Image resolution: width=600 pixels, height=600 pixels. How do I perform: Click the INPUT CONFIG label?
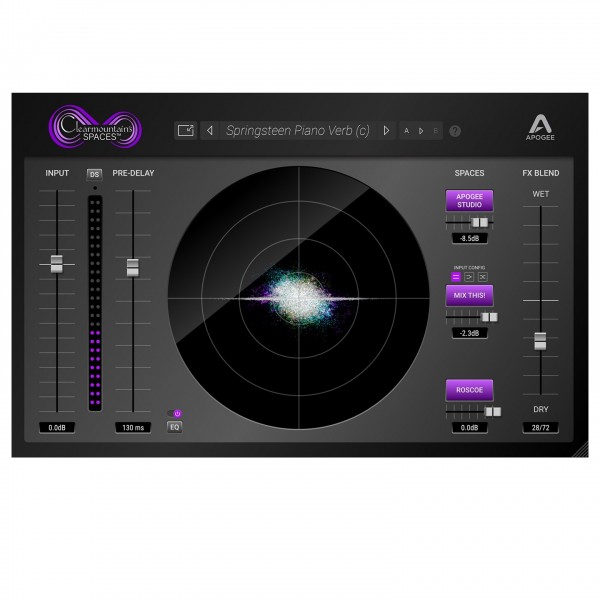[x=469, y=267]
